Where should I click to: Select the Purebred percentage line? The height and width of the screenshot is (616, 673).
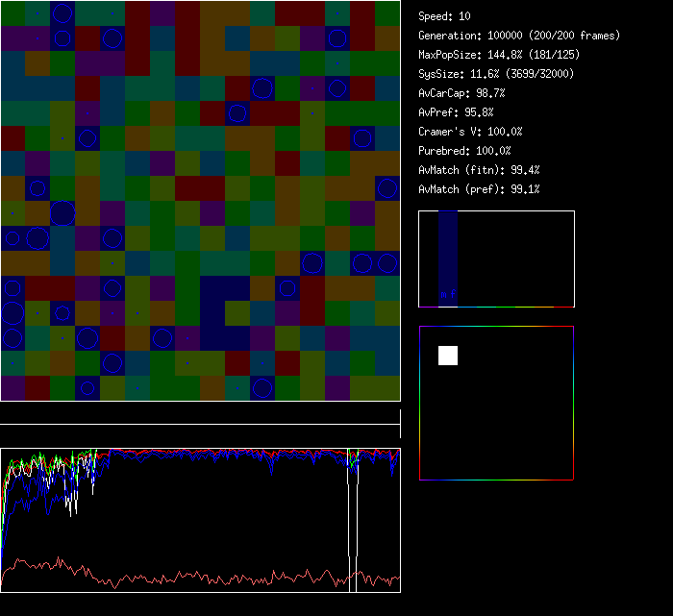tap(464, 151)
